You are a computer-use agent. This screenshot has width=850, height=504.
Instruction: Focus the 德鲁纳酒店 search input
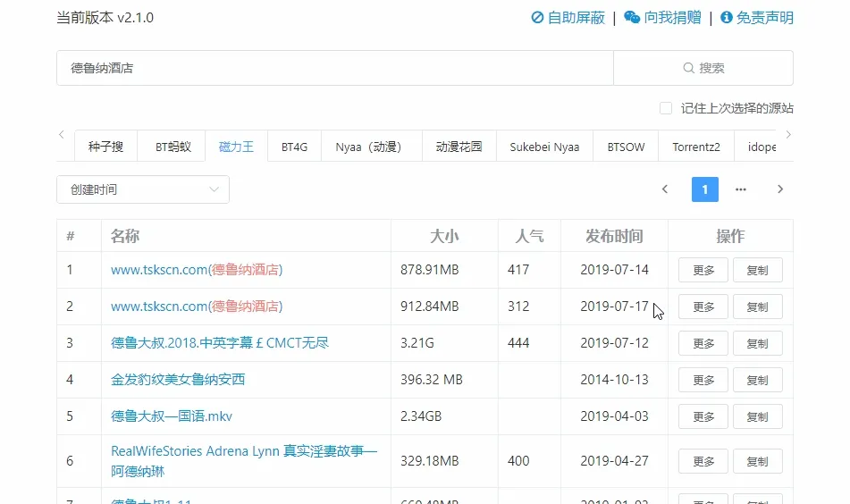[x=335, y=68]
